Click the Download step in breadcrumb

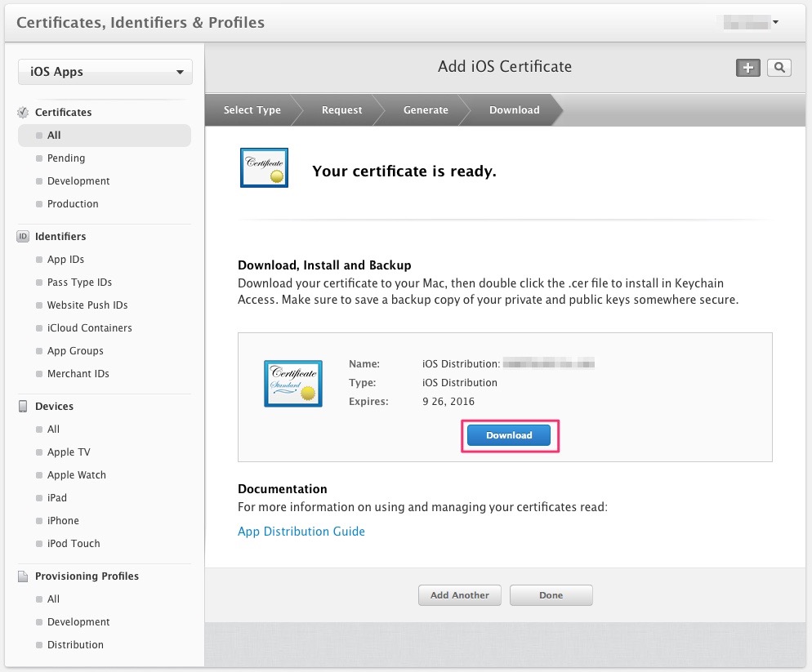[x=514, y=109]
